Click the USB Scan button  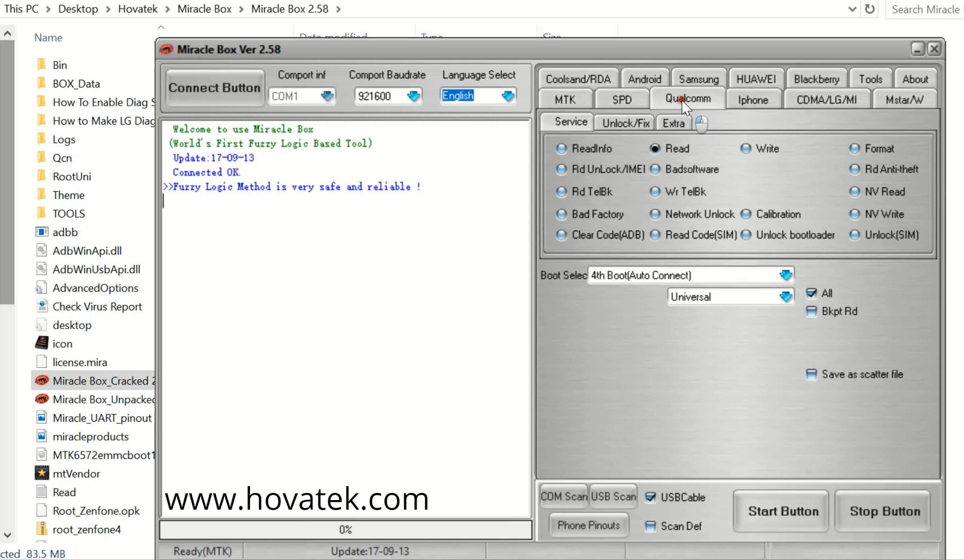point(613,496)
